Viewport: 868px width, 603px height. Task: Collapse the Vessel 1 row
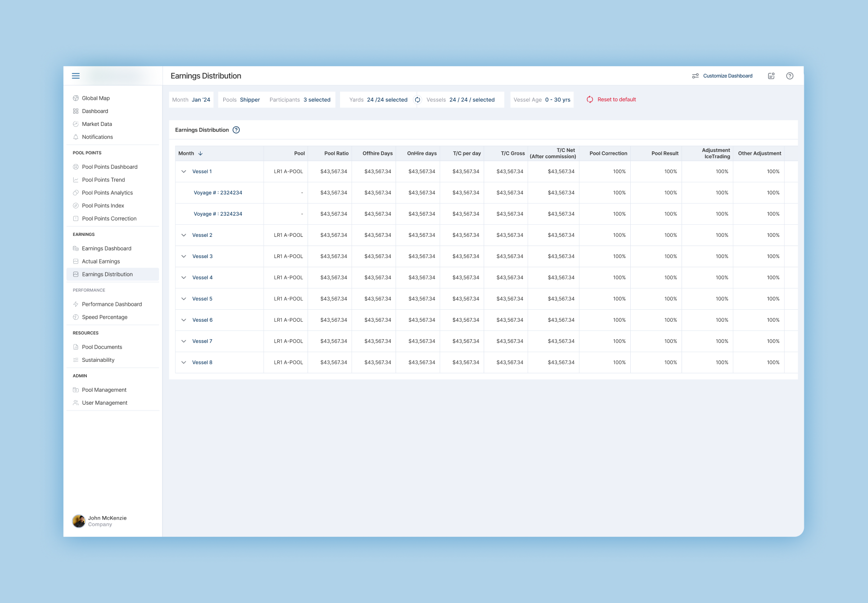coord(184,171)
